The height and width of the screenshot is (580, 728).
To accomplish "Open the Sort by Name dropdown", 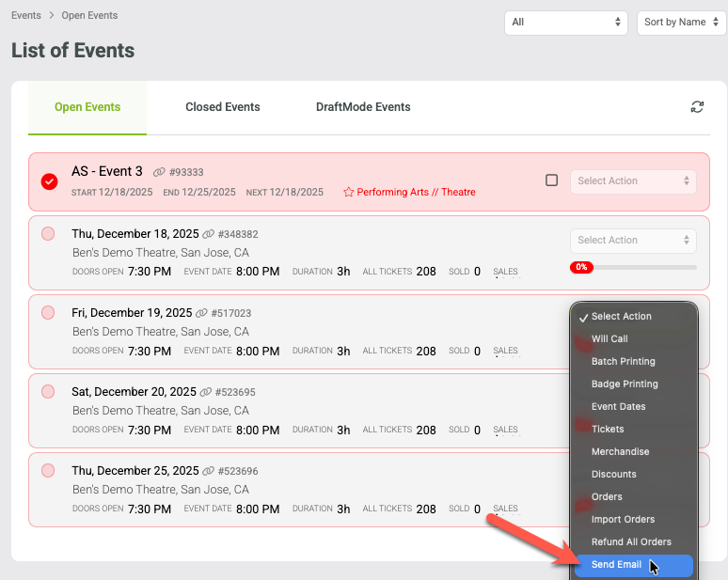I will 681,23.
